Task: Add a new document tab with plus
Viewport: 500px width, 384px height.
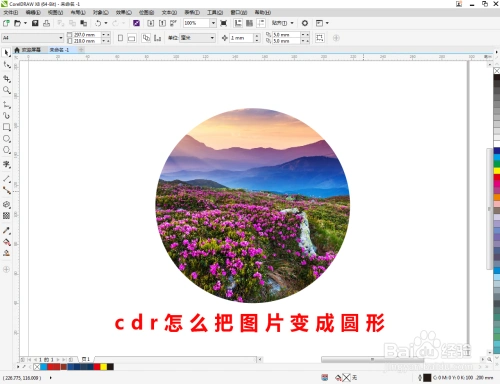Action: click(81, 50)
